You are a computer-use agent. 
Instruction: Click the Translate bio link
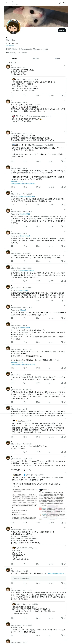pyautogui.click(x=10, y=46)
